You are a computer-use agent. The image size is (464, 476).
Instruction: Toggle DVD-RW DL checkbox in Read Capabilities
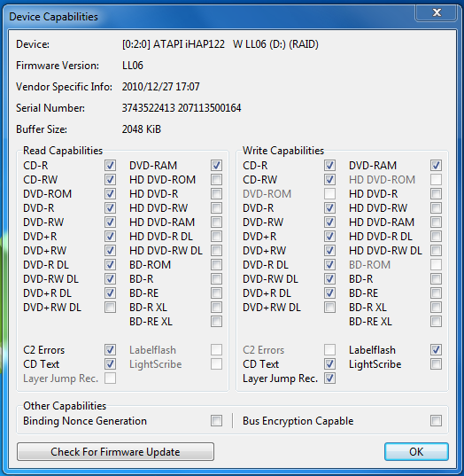tap(110, 278)
